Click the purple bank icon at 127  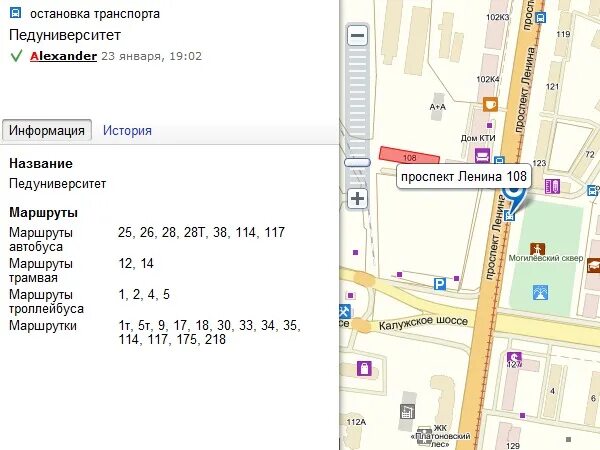(x=514, y=360)
